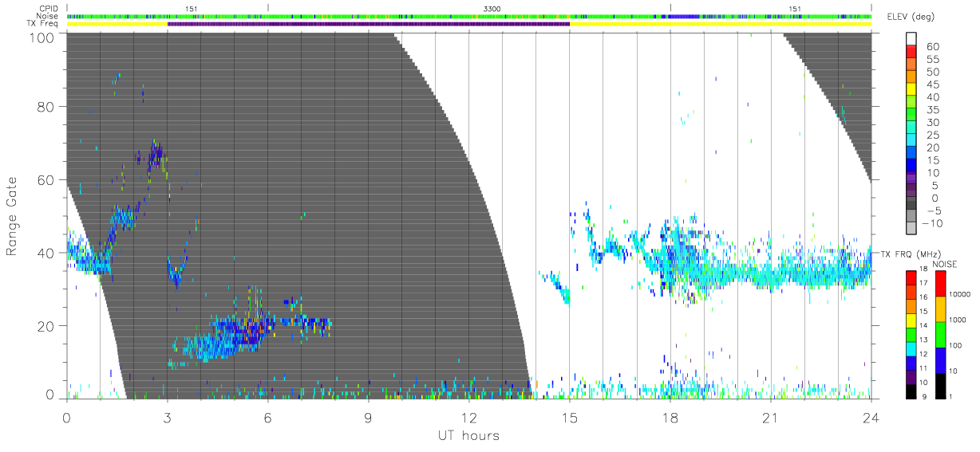The image size is (980, 452).
Task: Click the "UT hours" x-axis title
Action: 468,435
